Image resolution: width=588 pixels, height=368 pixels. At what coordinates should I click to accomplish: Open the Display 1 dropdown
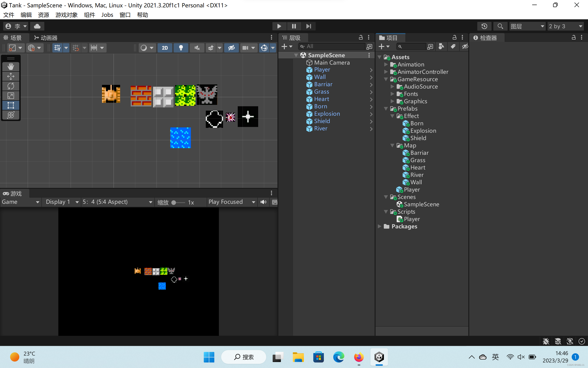(x=62, y=202)
